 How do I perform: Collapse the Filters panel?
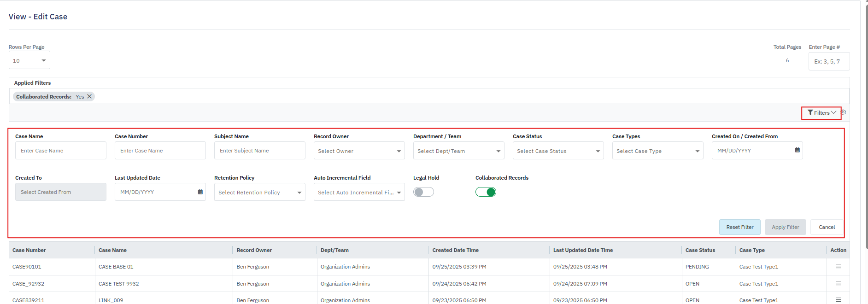[821, 113]
